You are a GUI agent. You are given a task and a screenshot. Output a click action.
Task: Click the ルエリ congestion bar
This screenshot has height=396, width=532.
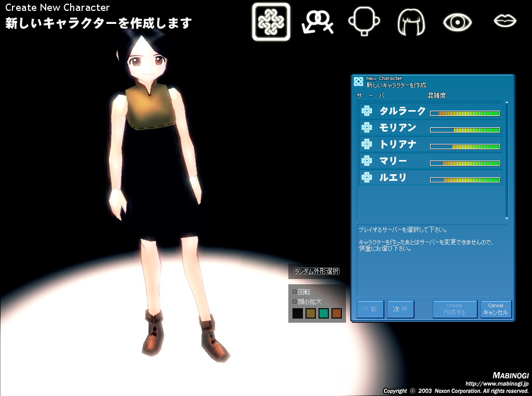tap(465, 180)
